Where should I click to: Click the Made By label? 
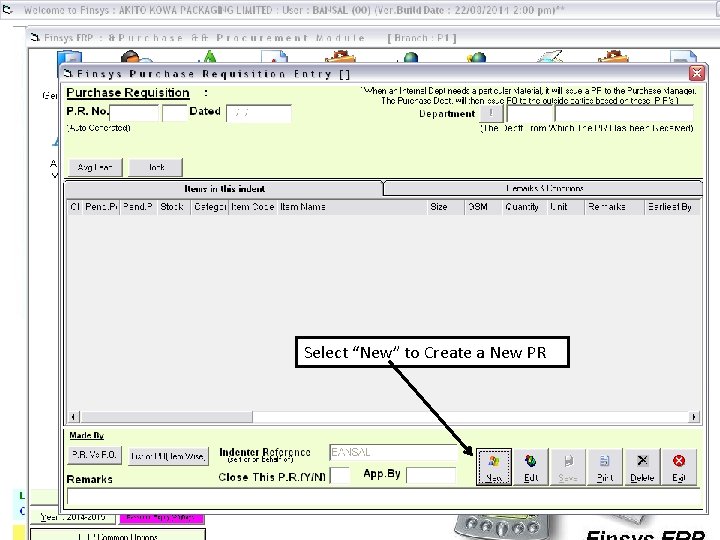point(86,435)
